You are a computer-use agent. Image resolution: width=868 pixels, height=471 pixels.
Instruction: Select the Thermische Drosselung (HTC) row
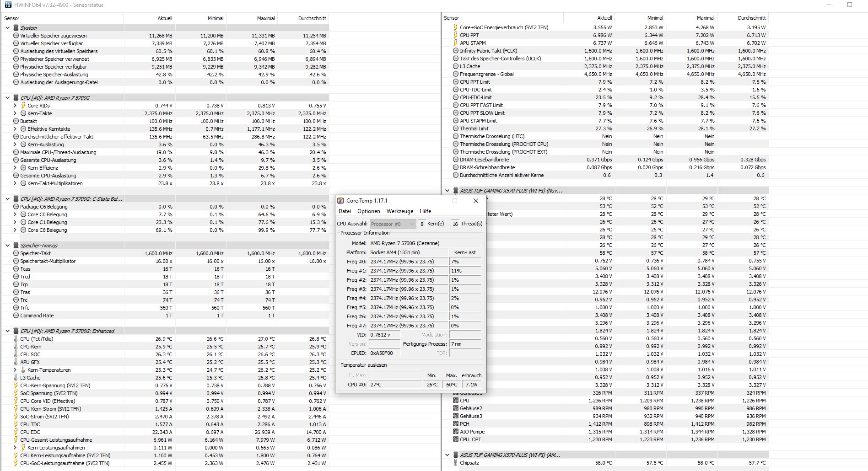[605, 136]
